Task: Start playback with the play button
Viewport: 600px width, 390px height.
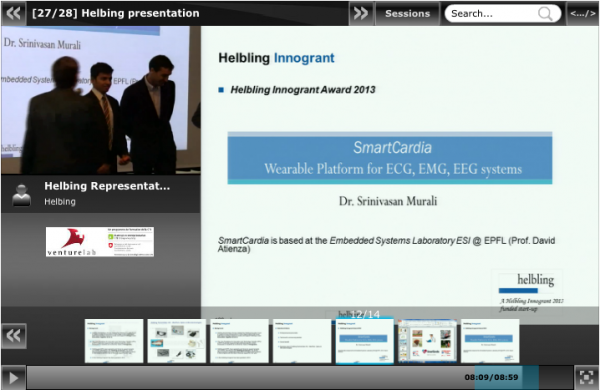Action: [x=13, y=378]
